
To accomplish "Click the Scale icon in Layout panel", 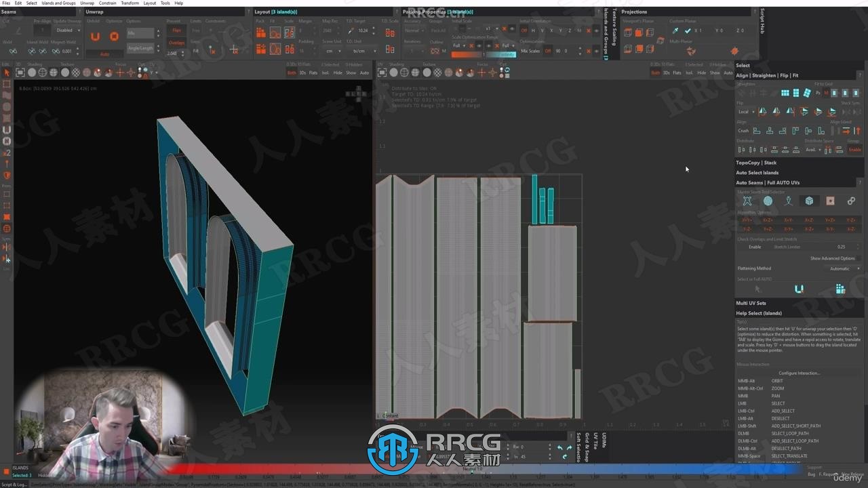I will pos(290,32).
